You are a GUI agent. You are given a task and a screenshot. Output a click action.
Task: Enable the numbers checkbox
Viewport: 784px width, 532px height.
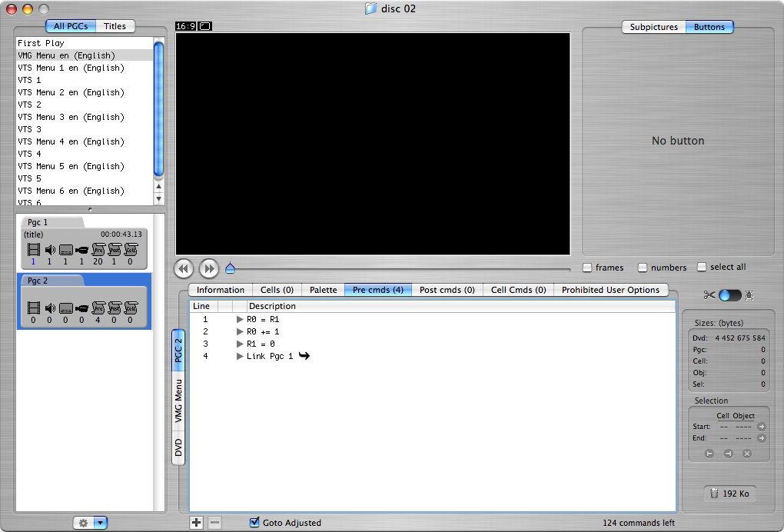643,268
